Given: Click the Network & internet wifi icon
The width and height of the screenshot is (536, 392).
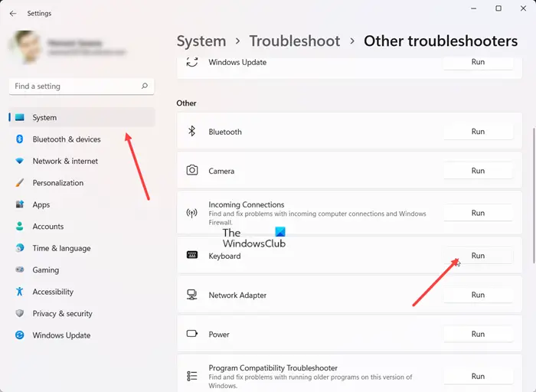Looking at the screenshot, I should click(20, 161).
